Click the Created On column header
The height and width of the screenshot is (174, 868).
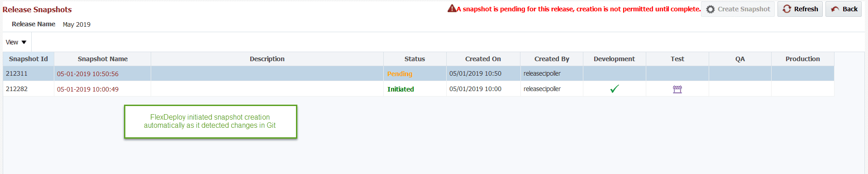483,59
